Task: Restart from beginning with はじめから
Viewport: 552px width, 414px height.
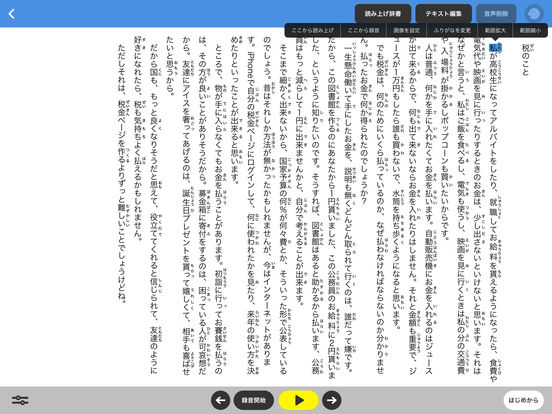Action: click(x=523, y=400)
